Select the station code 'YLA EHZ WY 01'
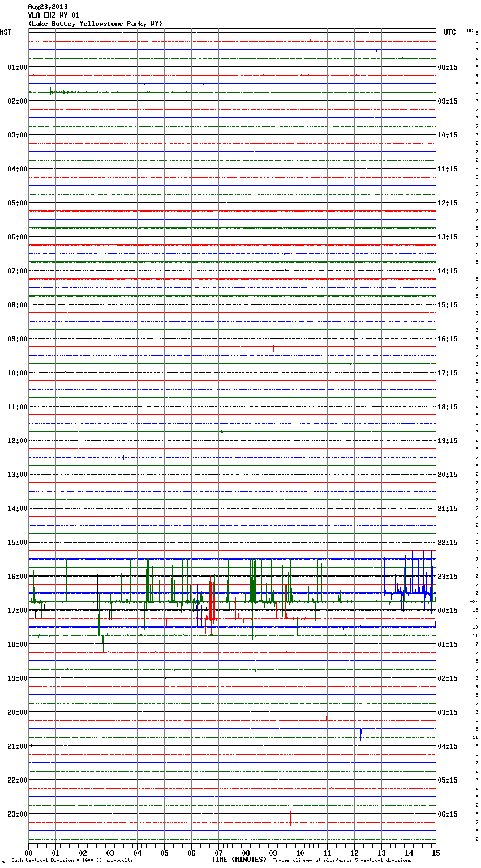This screenshot has height=868, width=481. pyautogui.click(x=54, y=15)
